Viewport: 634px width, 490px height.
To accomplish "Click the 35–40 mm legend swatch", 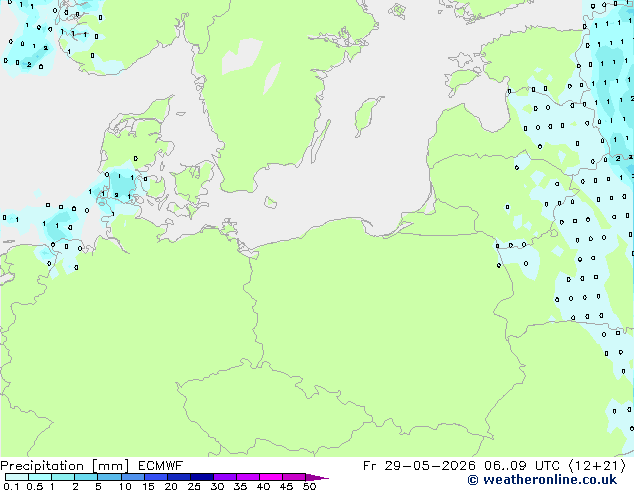I will [x=247, y=477].
